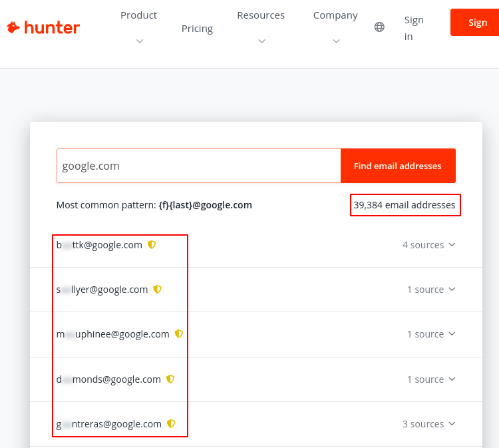The width and height of the screenshot is (499, 448).
Task: Click Find email addresses button
Action: (x=398, y=166)
